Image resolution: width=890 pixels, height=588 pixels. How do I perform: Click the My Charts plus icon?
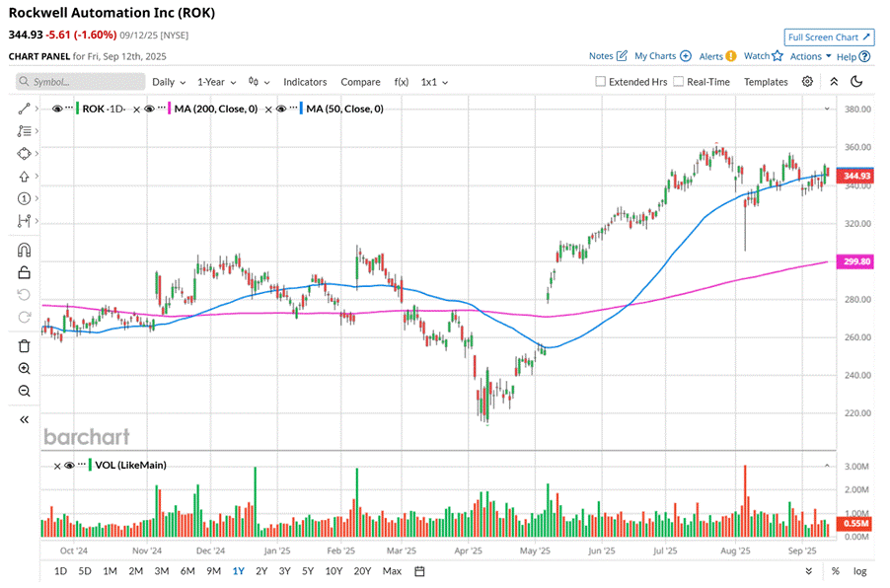[x=686, y=55]
